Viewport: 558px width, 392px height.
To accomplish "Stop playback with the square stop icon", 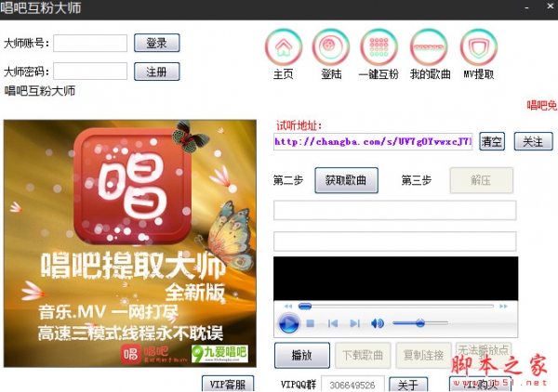I will pyautogui.click(x=310, y=323).
